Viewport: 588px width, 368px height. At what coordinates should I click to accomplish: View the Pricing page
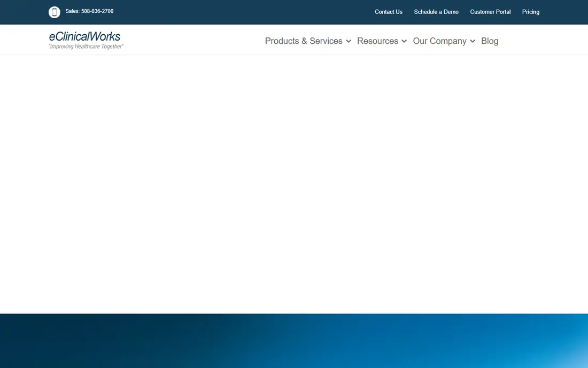tap(531, 12)
